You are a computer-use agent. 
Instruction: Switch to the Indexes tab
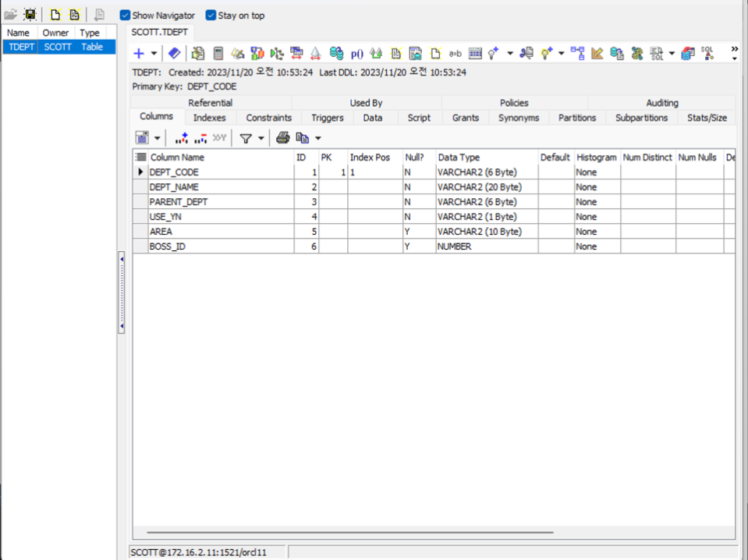(209, 118)
